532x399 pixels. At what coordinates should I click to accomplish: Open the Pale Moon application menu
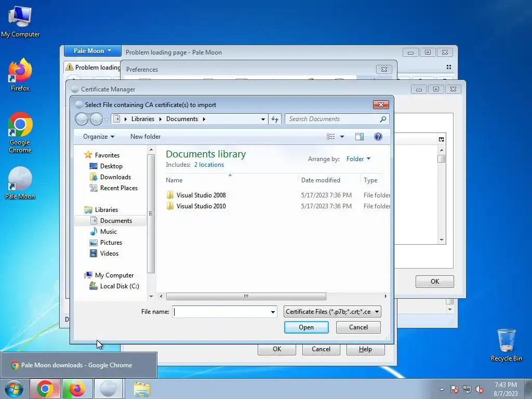click(92, 50)
